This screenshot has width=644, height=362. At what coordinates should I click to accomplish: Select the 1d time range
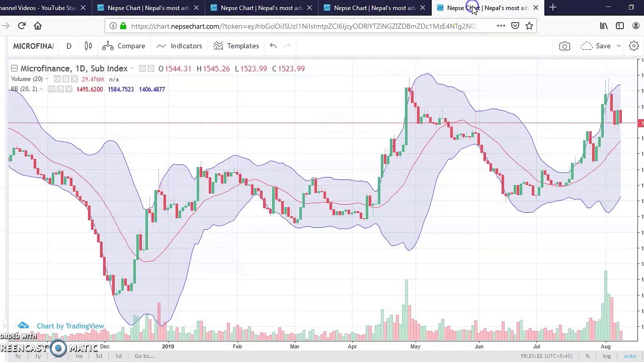pyautogui.click(x=118, y=356)
